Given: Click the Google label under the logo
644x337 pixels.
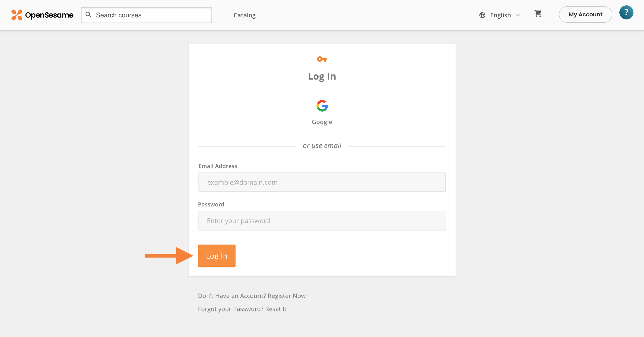Looking at the screenshot, I should click(322, 122).
